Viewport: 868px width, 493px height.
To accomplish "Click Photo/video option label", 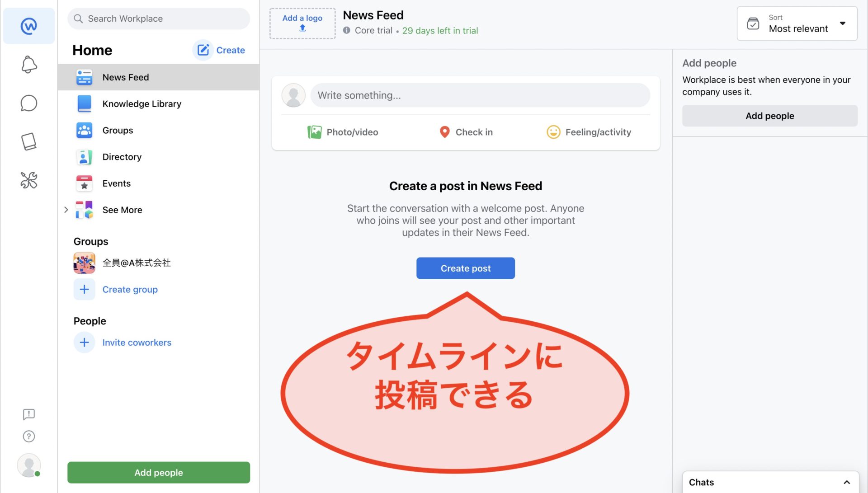I will [x=352, y=132].
